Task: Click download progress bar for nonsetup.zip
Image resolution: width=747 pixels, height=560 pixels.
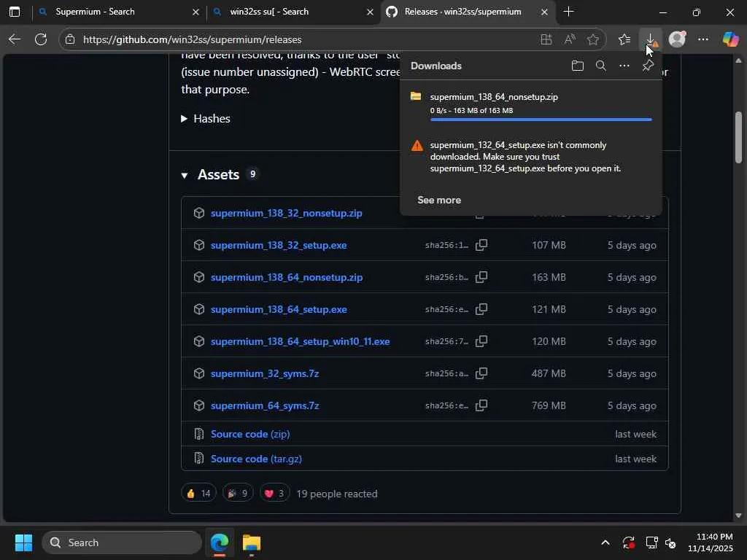Action: click(x=541, y=120)
